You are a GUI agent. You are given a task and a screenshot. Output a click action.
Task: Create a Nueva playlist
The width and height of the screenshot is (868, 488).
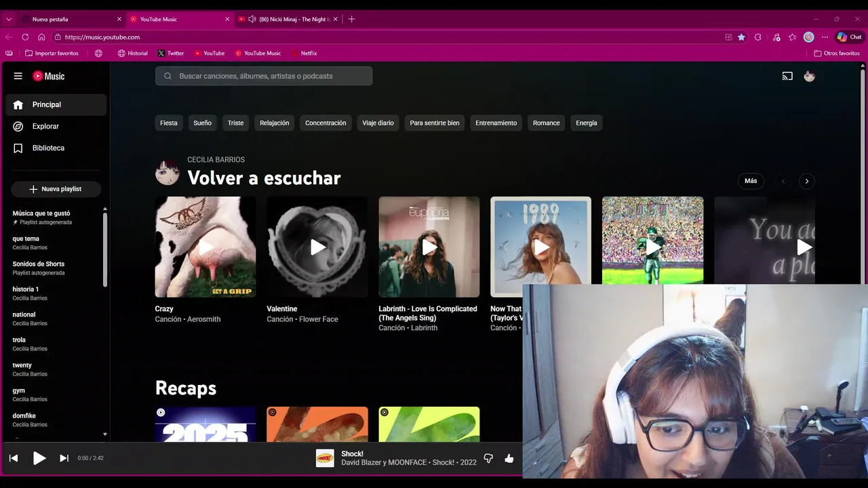coord(56,189)
